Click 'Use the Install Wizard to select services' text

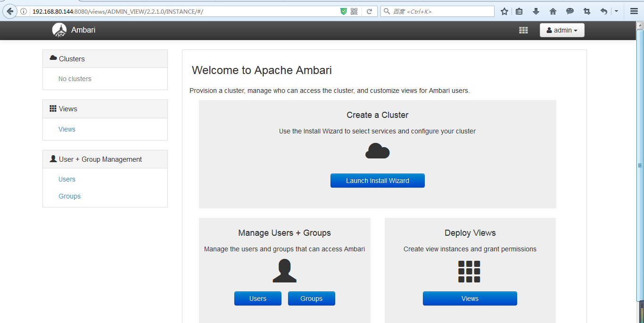(x=378, y=131)
